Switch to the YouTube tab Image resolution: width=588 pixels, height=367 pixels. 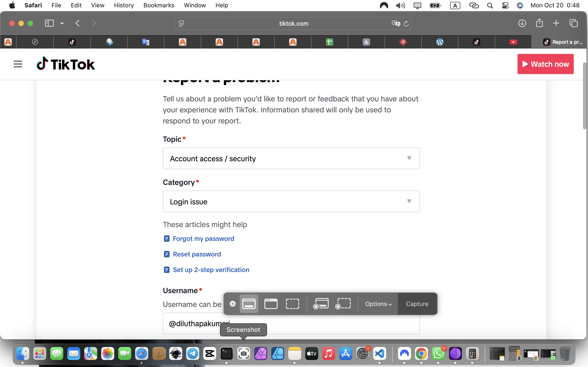[513, 42]
